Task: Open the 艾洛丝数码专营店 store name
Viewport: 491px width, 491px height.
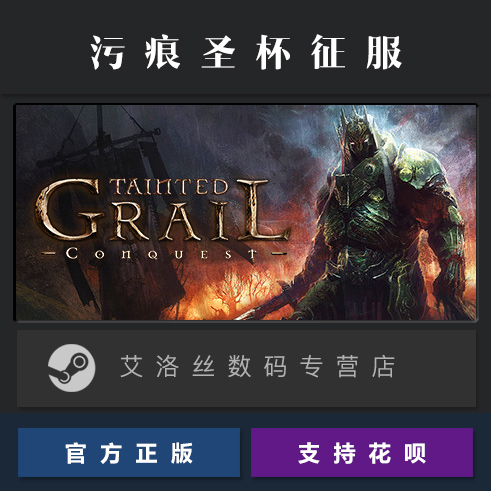Action: (x=257, y=366)
